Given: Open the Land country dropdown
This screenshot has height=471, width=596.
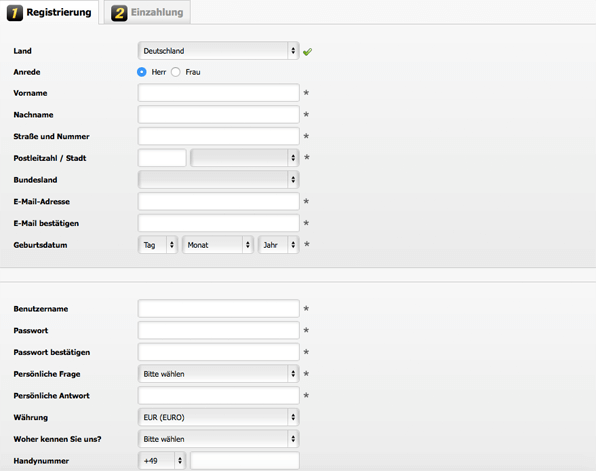Looking at the screenshot, I should pyautogui.click(x=219, y=51).
